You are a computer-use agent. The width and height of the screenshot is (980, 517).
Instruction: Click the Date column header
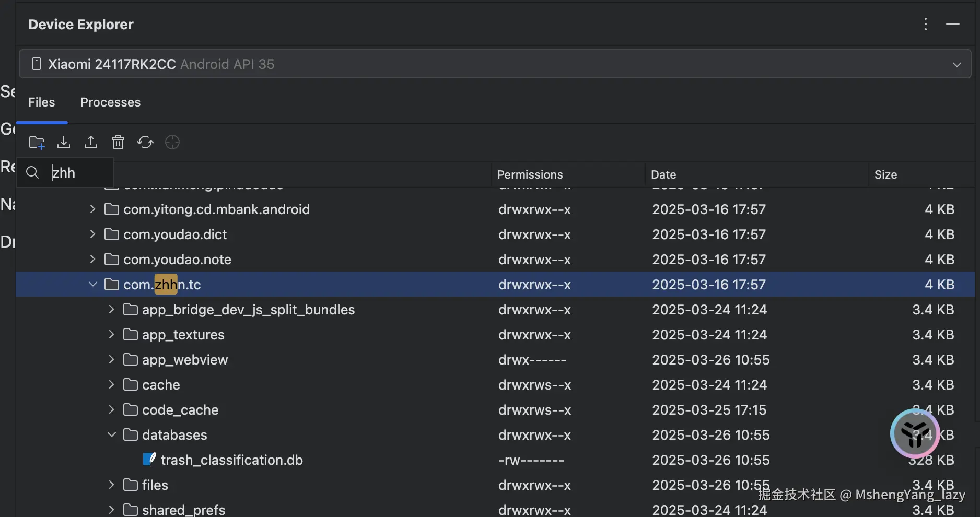663,174
